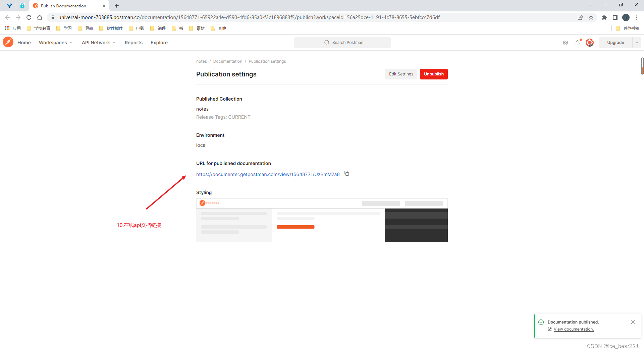Click the page vertical scrollbar
Viewport: 644px width, 352px height.
point(642,66)
